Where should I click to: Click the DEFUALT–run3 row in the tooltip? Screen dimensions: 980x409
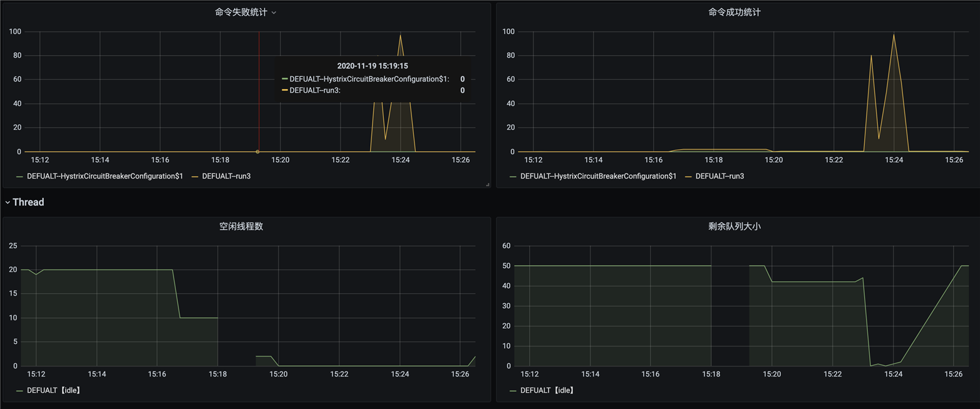[x=373, y=90]
